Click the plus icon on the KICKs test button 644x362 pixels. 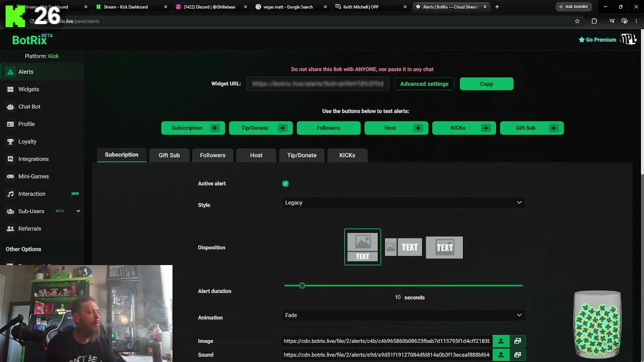click(486, 128)
